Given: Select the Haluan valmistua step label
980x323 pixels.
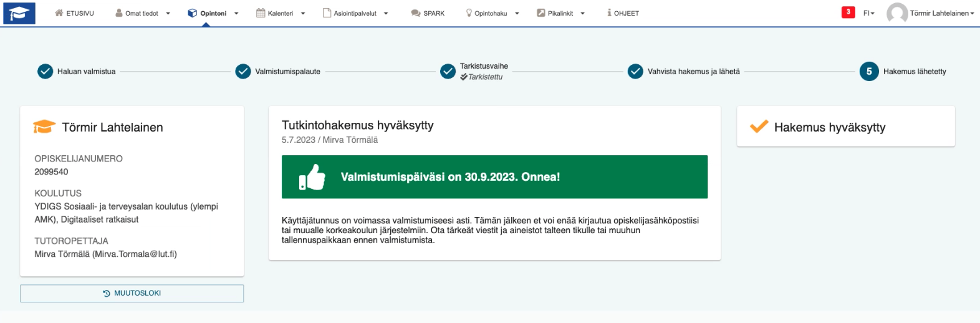Looking at the screenshot, I should (87, 72).
